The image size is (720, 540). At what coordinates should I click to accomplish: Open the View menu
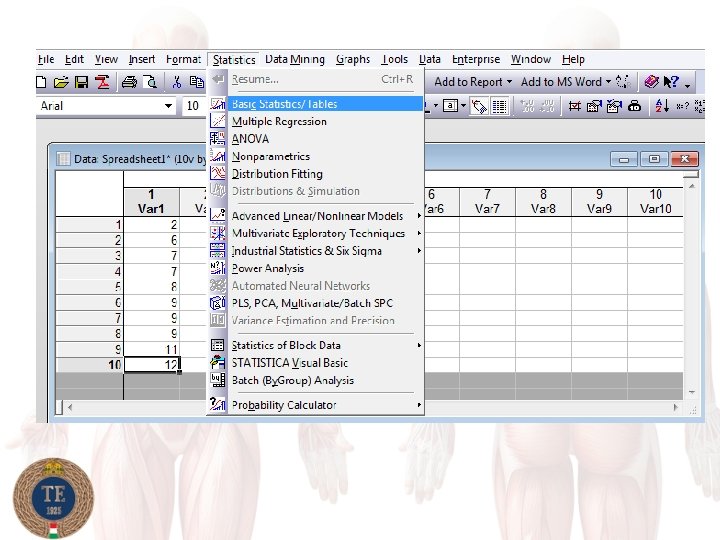(x=106, y=59)
